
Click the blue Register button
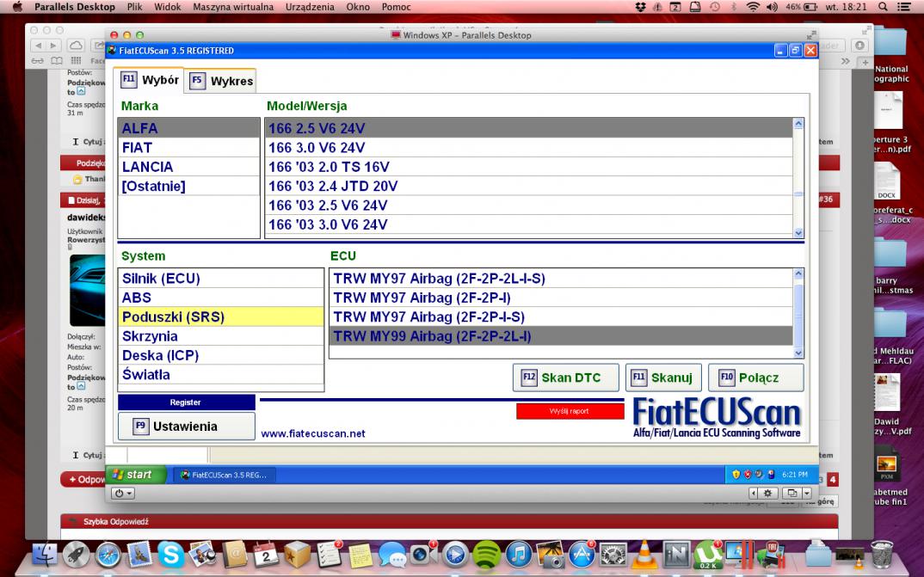[186, 402]
